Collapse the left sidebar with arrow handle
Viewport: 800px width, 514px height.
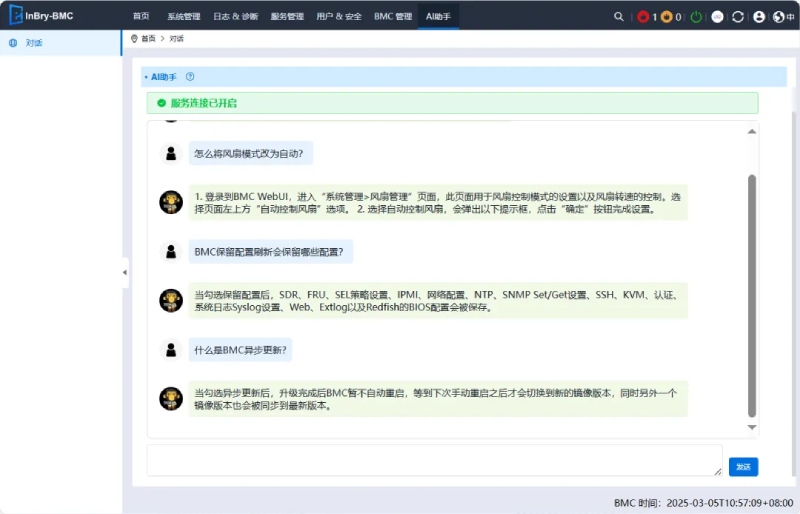point(125,273)
